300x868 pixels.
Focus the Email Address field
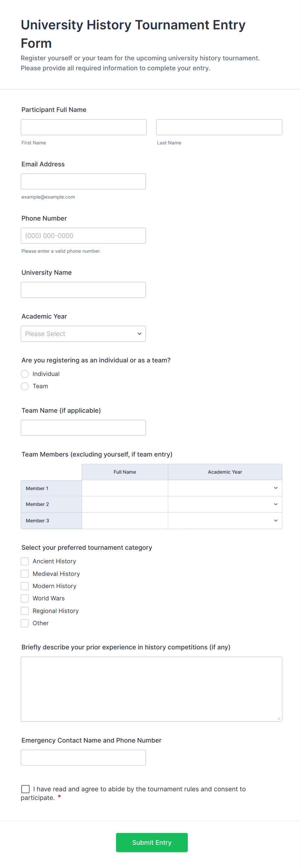[83, 181]
